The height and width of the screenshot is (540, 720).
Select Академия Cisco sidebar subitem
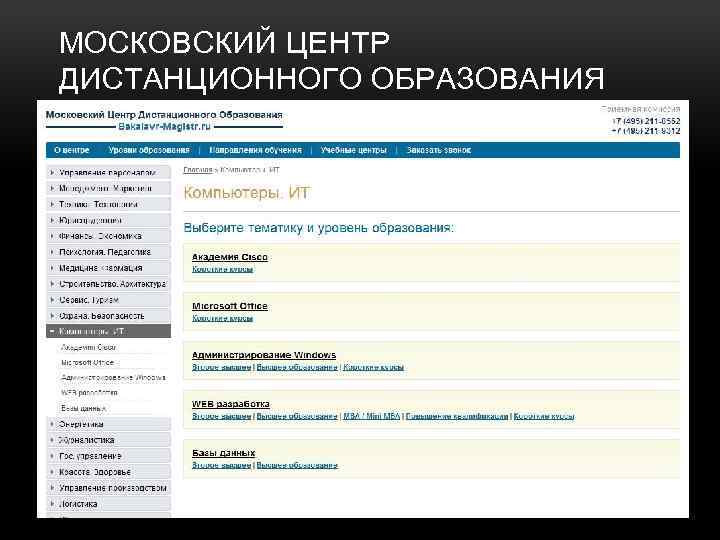click(x=89, y=348)
